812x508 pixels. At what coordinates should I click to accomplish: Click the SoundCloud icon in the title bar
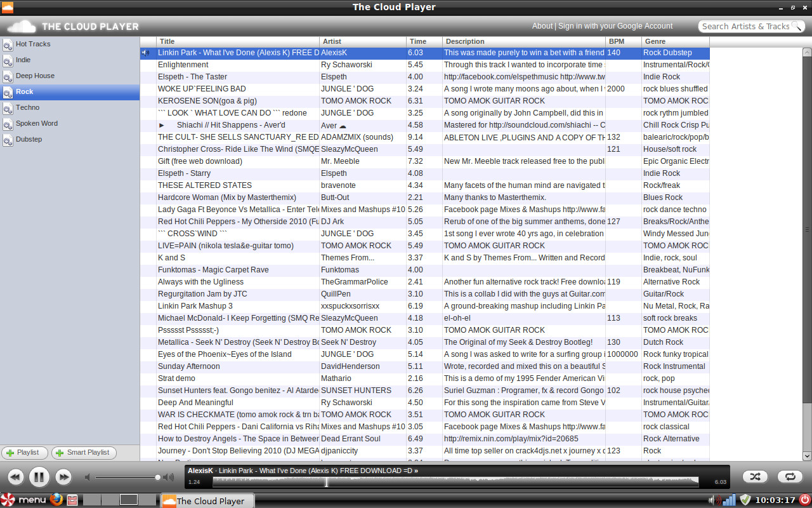tap(8, 7)
